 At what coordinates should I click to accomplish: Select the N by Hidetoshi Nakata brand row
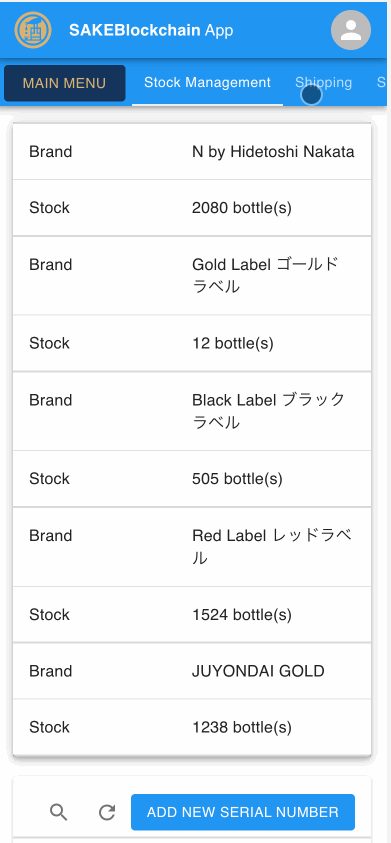[x=192, y=152]
